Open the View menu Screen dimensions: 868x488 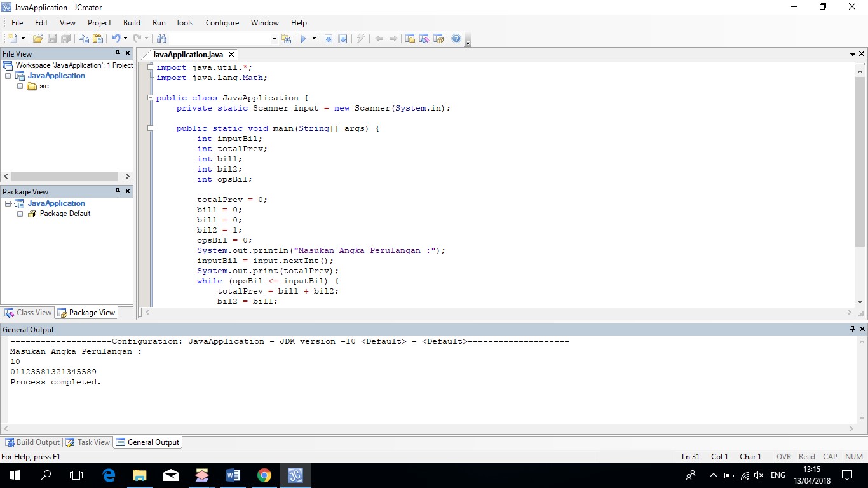click(67, 22)
